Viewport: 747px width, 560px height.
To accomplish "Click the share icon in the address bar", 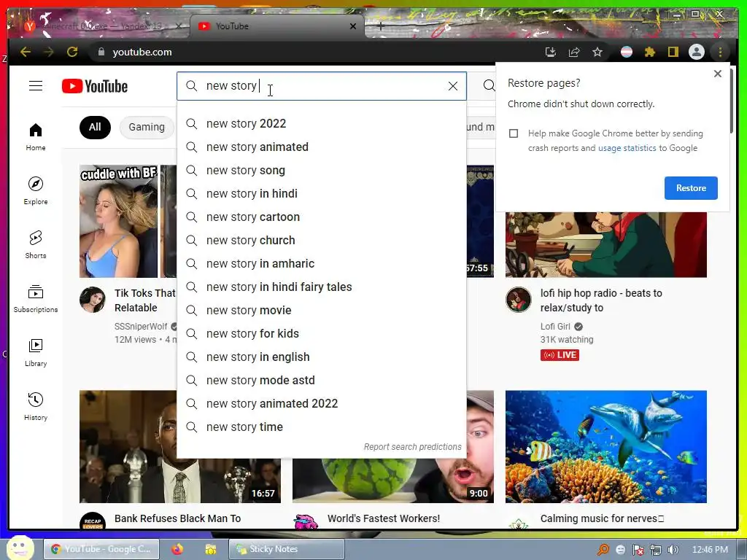I will (574, 52).
